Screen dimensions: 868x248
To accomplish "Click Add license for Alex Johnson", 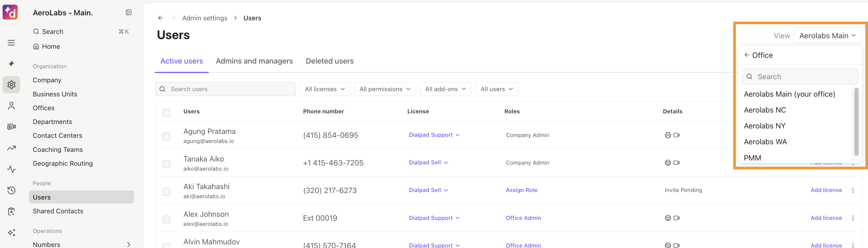I will click(826, 218).
